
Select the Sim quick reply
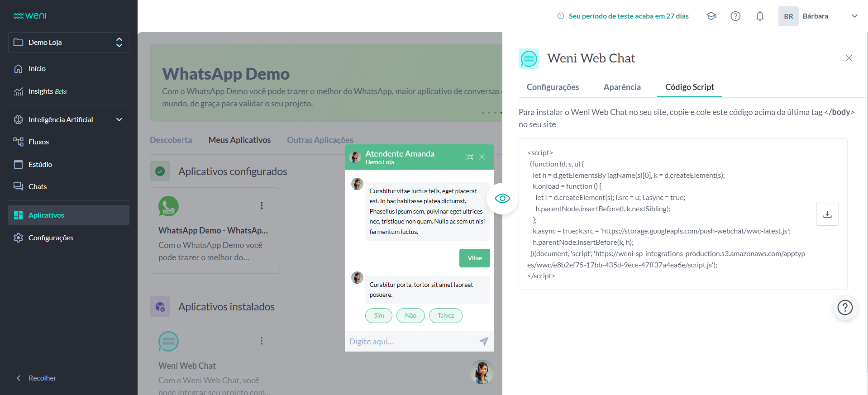[x=379, y=315]
